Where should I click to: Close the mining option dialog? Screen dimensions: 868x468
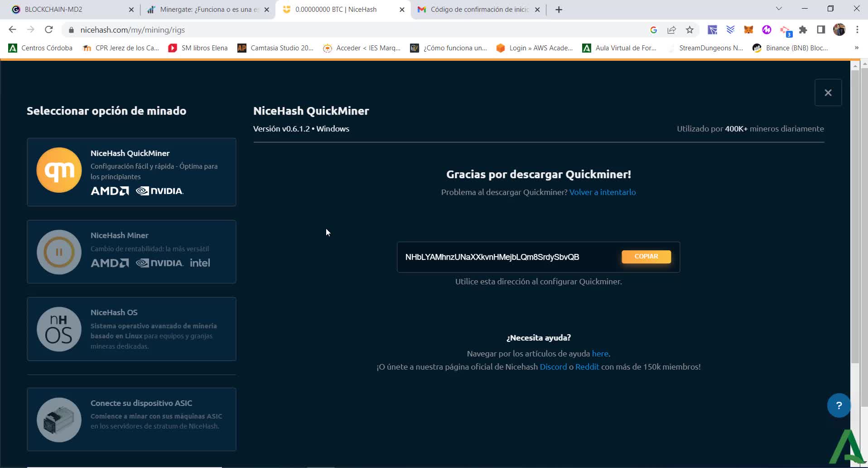[x=828, y=93]
